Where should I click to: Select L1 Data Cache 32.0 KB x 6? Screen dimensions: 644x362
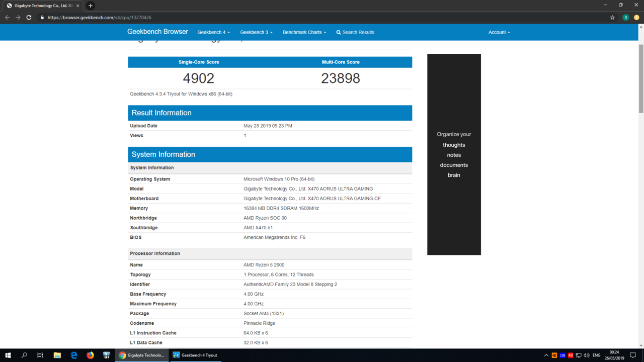pyautogui.click(x=256, y=343)
